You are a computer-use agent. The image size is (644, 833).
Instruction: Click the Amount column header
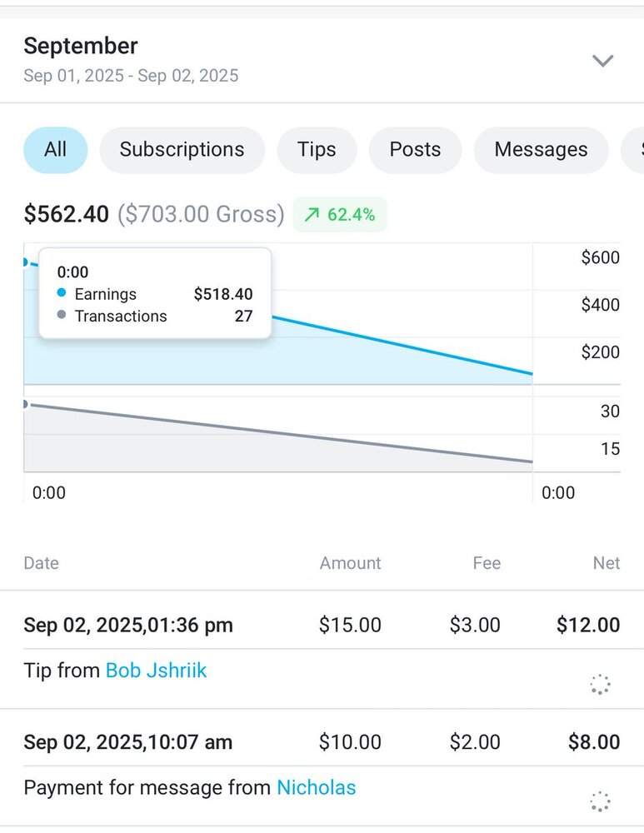tap(350, 563)
